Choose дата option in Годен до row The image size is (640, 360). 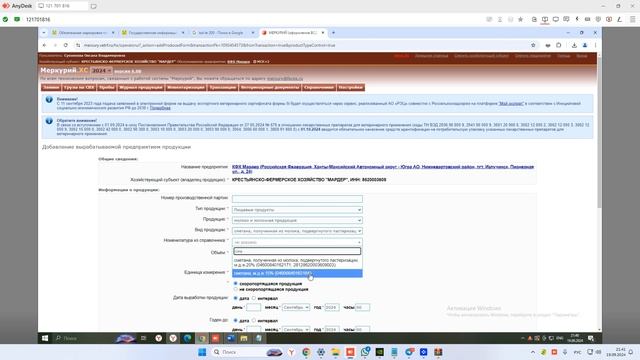[x=236, y=320]
